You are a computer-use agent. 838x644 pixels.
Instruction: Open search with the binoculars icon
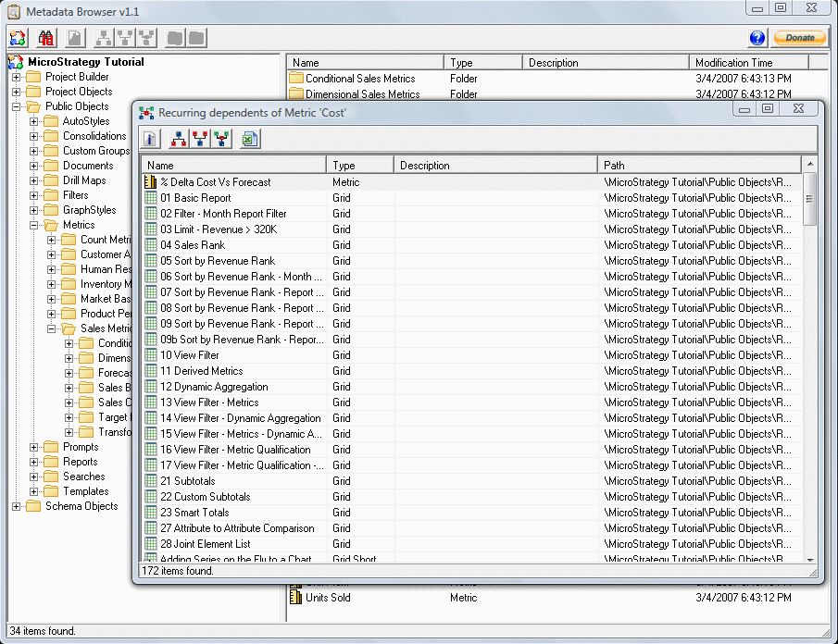coord(46,38)
